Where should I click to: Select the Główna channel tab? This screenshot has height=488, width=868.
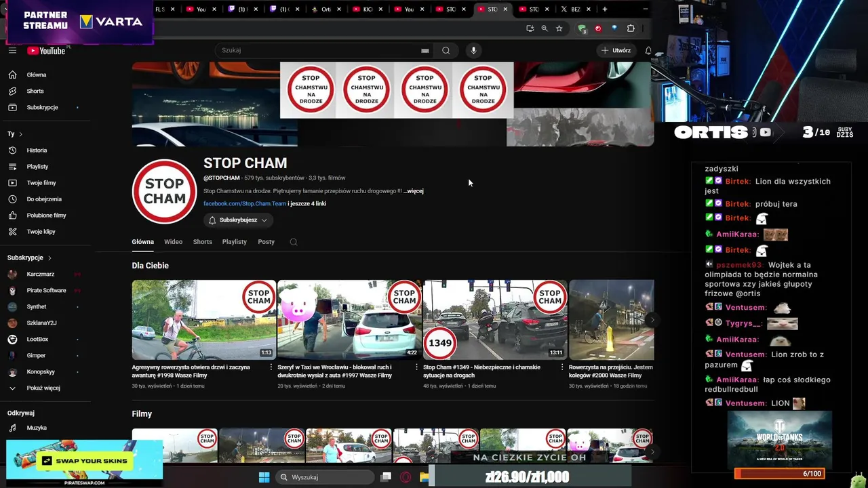click(x=142, y=242)
